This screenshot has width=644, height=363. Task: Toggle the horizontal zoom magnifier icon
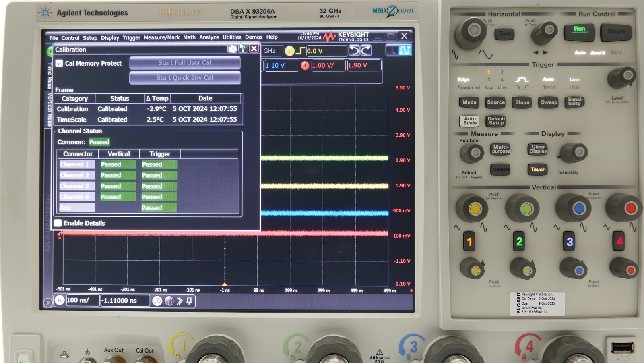click(x=157, y=301)
